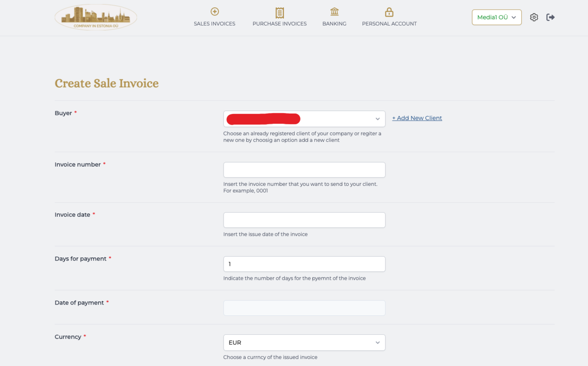Click the Invoice date field

pos(304,220)
